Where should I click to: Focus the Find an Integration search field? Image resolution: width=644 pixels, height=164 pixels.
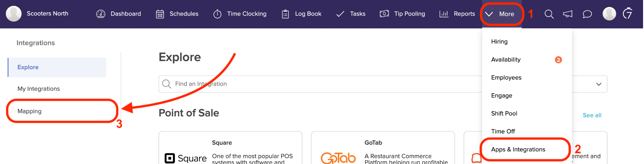pyautogui.click(x=283, y=84)
